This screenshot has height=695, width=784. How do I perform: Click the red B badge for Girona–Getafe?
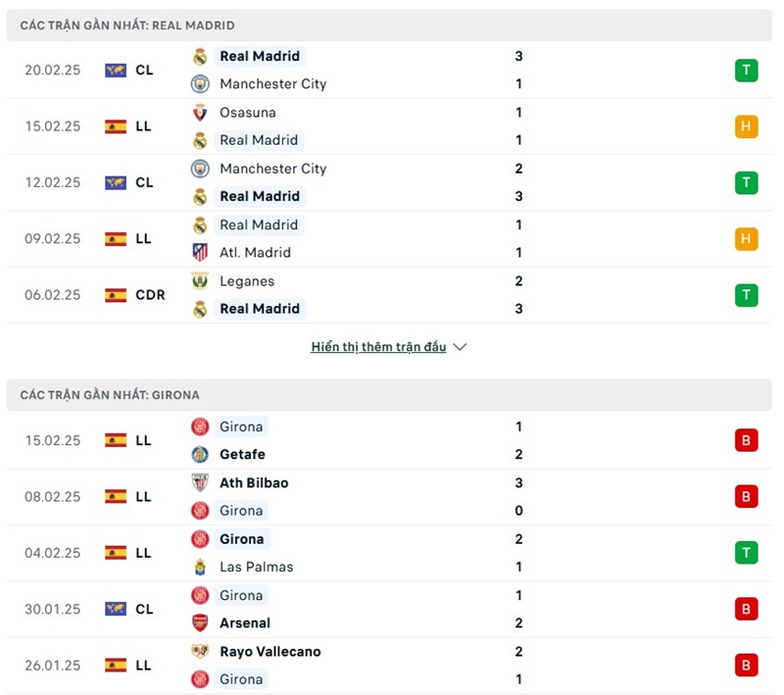[746, 440]
